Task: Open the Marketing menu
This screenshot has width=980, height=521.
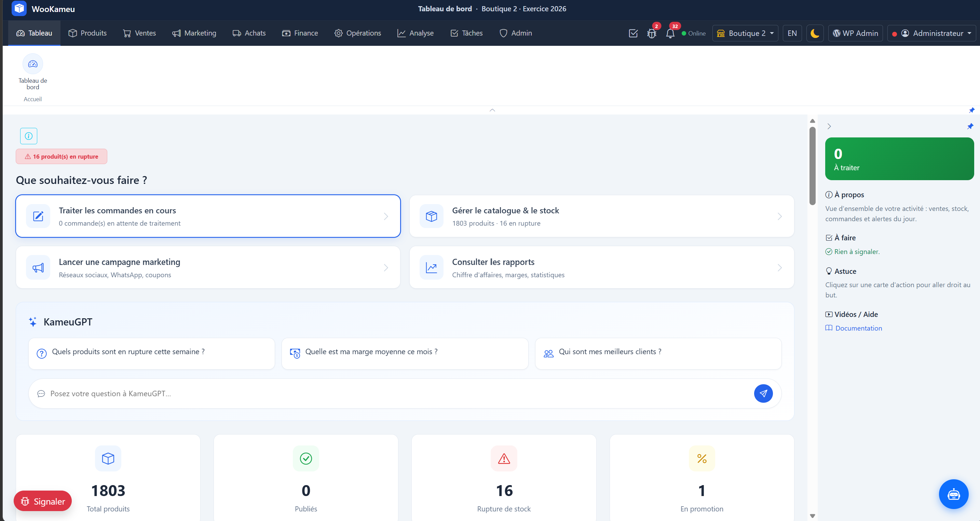Action: (194, 33)
